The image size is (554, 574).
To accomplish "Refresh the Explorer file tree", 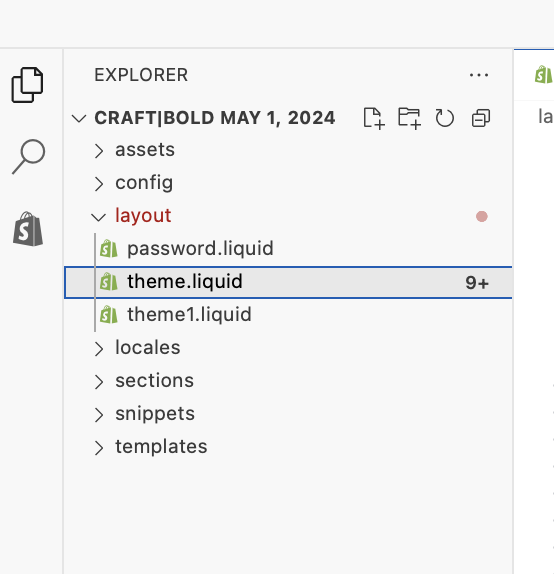I will tap(445, 118).
